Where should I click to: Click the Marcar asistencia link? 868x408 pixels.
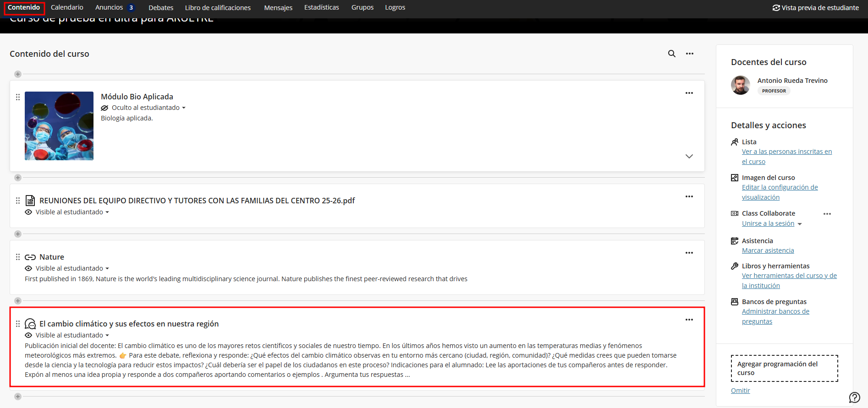point(768,250)
